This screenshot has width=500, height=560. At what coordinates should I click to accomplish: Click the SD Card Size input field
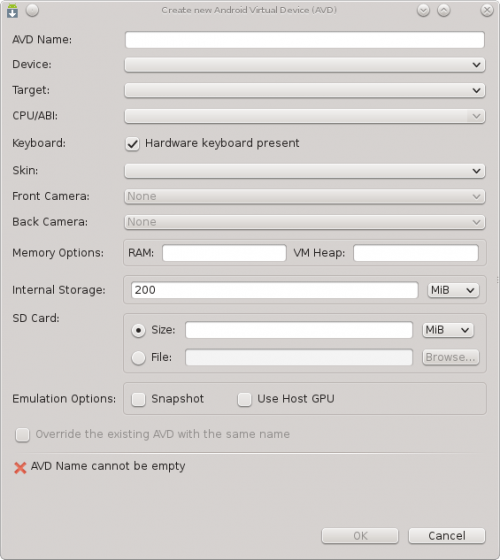tap(299, 330)
